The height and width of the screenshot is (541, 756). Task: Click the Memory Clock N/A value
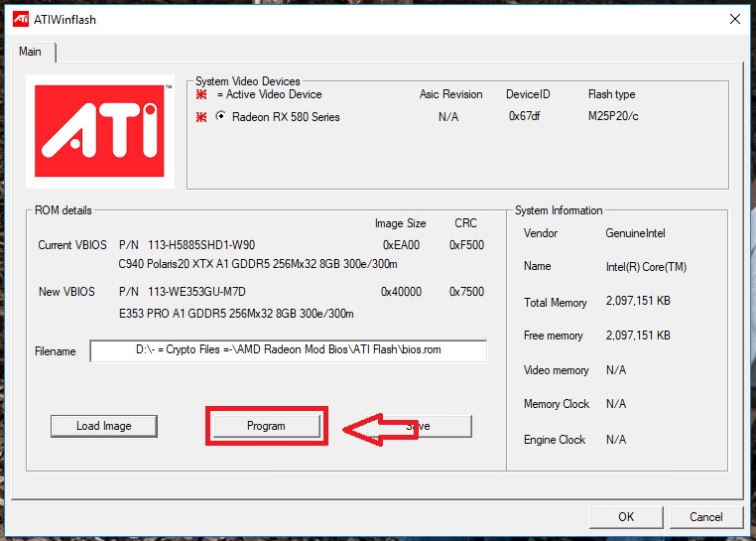click(x=616, y=404)
